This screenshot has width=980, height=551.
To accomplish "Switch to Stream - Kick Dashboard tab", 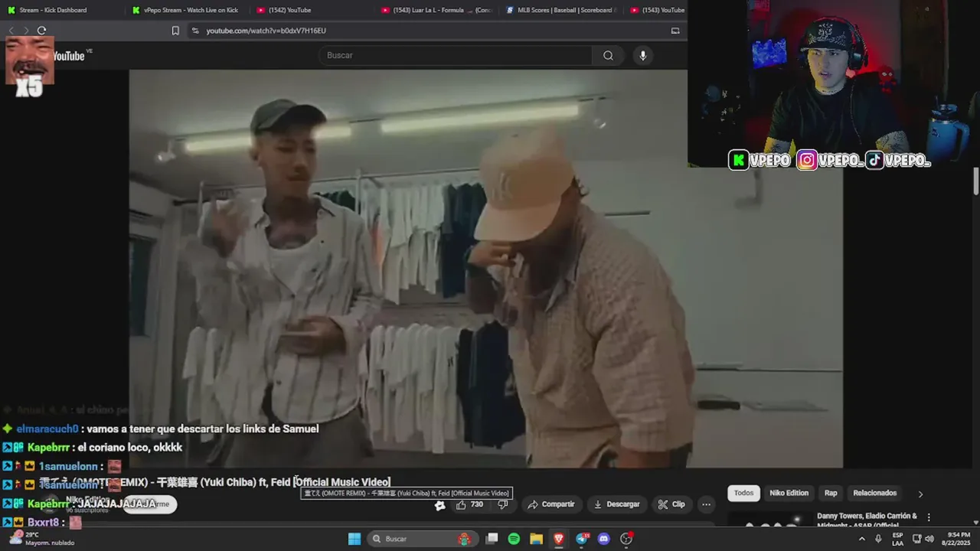I will coord(63,10).
